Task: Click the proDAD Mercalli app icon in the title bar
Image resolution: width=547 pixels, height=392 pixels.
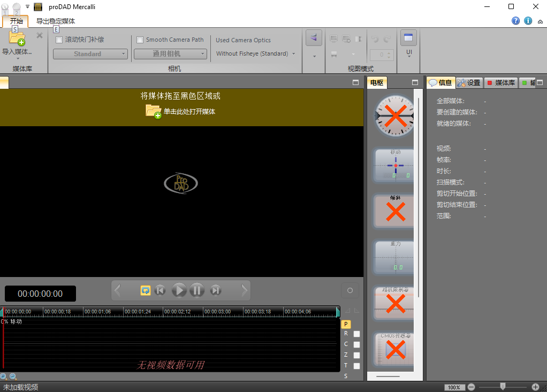Action: tap(38, 6)
